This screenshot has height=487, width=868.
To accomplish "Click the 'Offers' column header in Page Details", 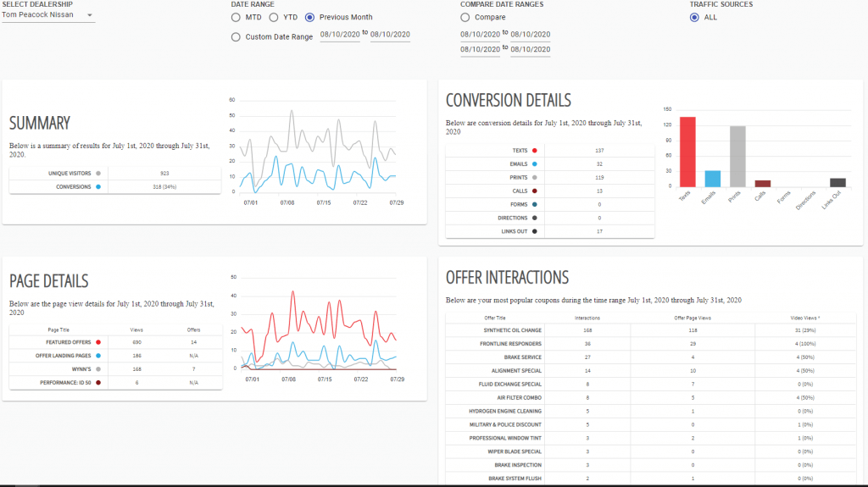I will (193, 329).
